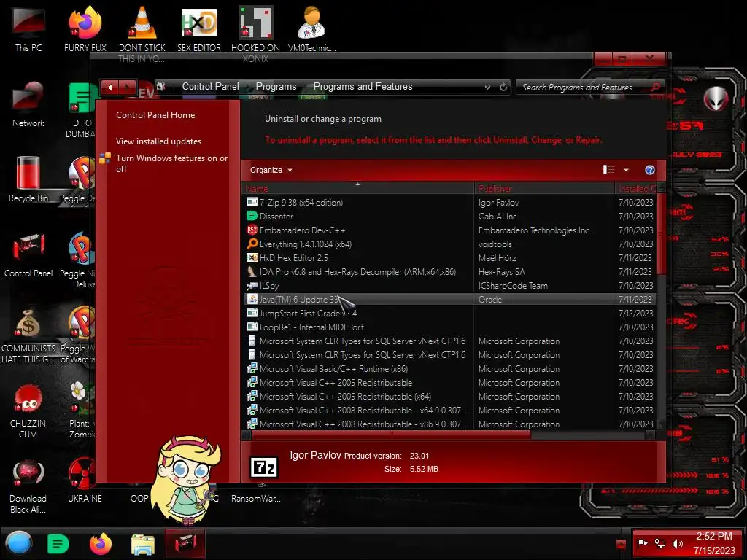Open View installed updates link

158,141
